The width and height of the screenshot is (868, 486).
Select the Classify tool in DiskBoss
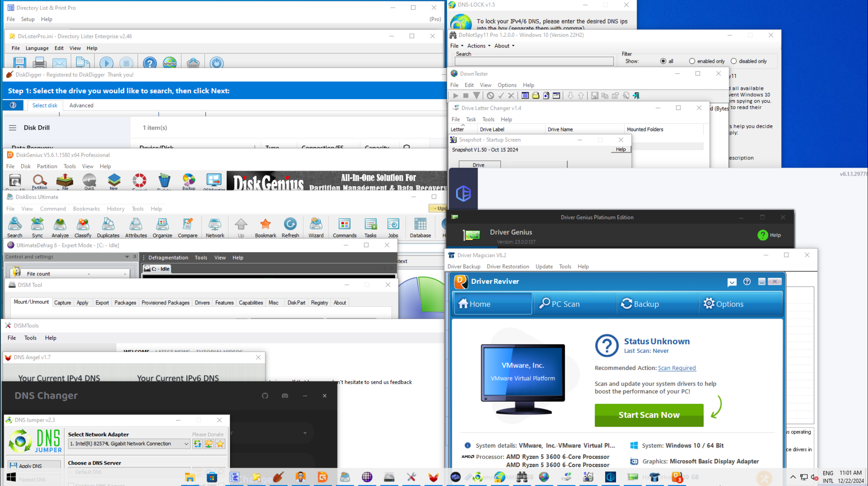[x=83, y=227]
